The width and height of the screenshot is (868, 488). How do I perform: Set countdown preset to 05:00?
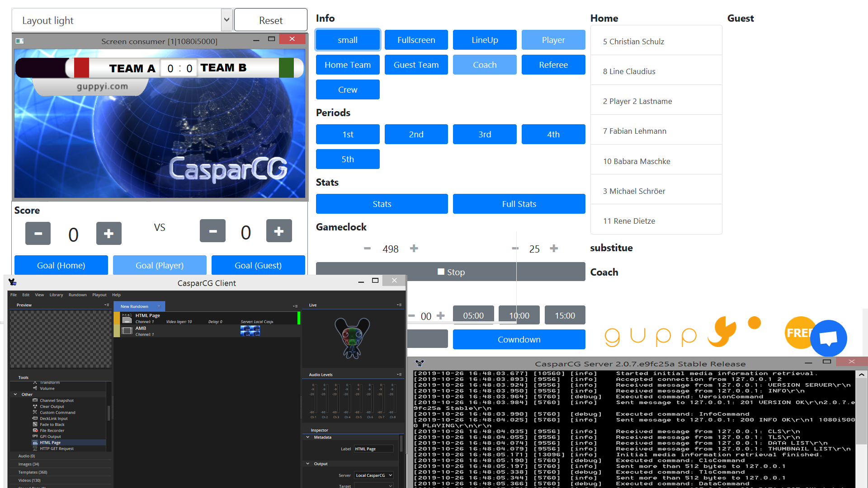pyautogui.click(x=473, y=315)
